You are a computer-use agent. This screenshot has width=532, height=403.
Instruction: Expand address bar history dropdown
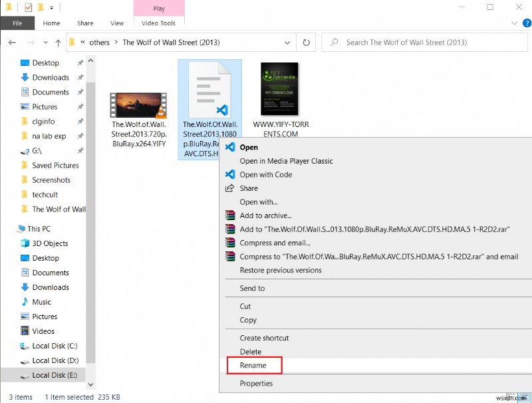coord(287,43)
